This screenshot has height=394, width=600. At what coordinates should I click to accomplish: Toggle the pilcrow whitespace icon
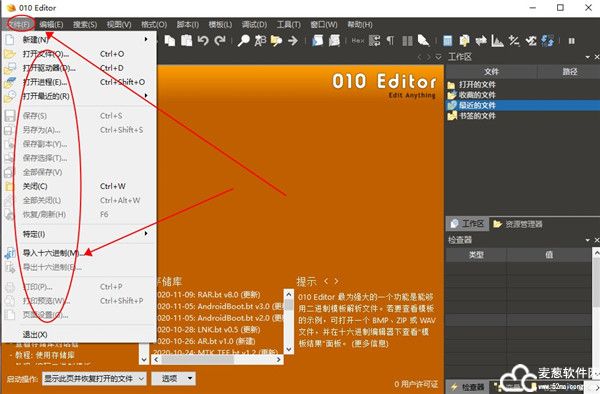click(390, 41)
